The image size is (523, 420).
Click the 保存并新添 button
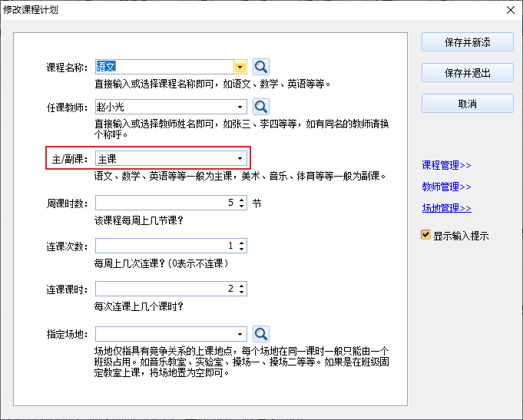tap(467, 42)
